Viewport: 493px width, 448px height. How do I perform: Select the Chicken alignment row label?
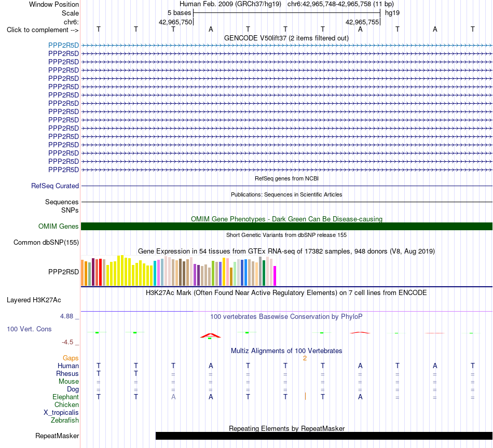66,404
